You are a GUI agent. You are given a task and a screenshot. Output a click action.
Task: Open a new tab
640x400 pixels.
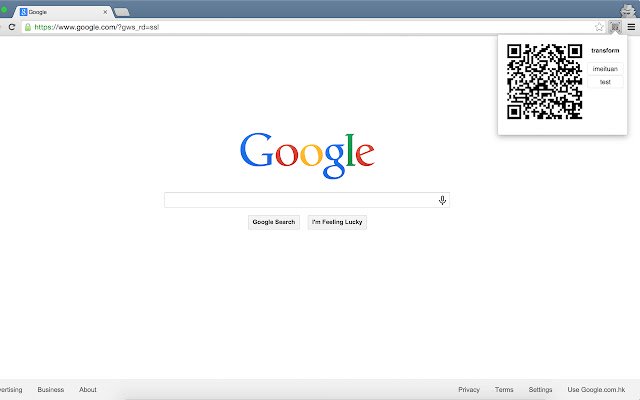pos(122,12)
